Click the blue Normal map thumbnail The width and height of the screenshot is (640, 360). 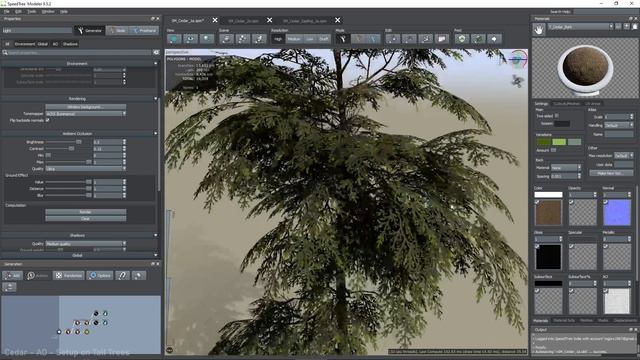coord(617,213)
